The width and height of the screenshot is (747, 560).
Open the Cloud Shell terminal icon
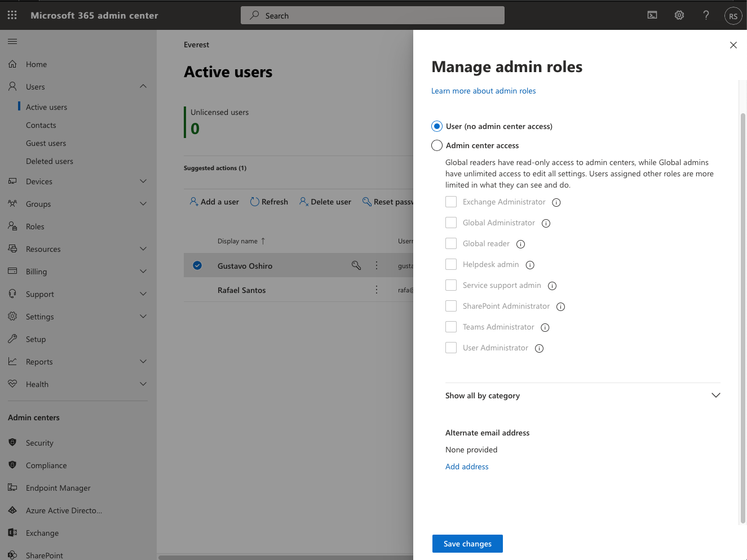click(x=652, y=15)
